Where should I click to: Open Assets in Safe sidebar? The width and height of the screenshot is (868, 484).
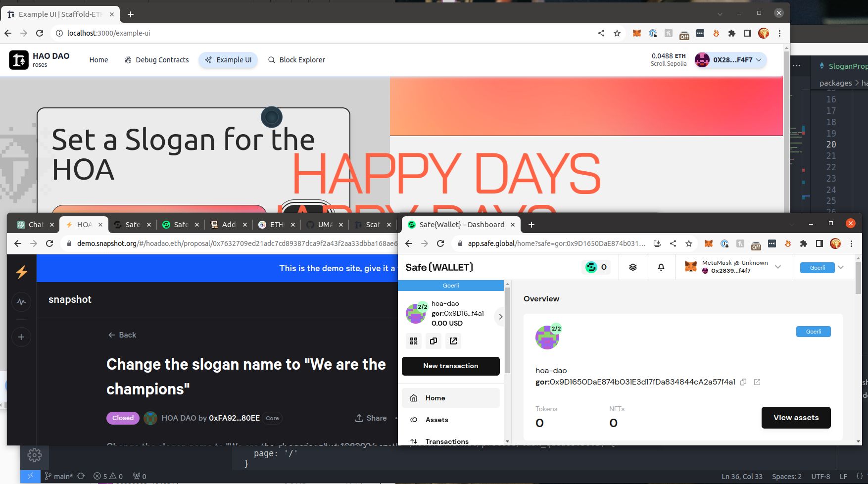(450, 420)
